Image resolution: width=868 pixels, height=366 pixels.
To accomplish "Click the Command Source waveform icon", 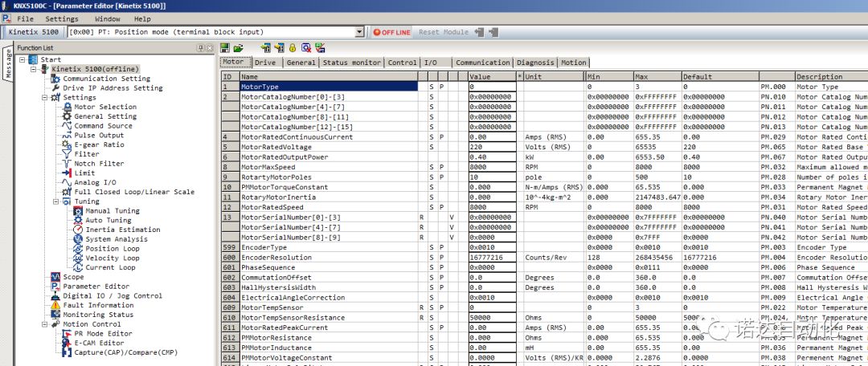I will click(67, 125).
